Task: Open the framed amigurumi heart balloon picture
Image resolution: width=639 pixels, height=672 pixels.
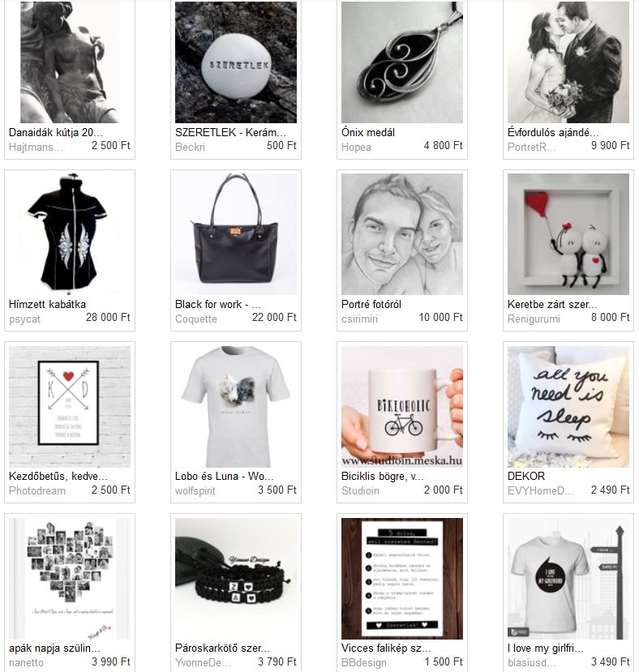Action: (x=568, y=234)
